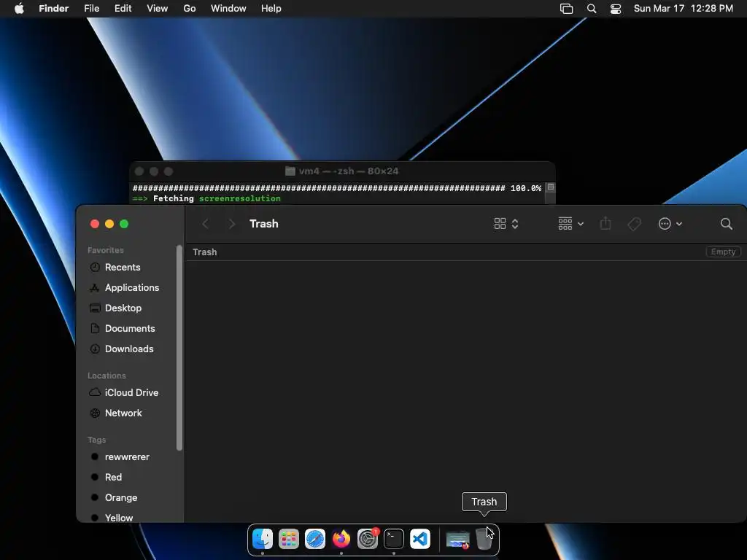Open System Settings in the Dock
The height and width of the screenshot is (560, 747).
click(368, 539)
